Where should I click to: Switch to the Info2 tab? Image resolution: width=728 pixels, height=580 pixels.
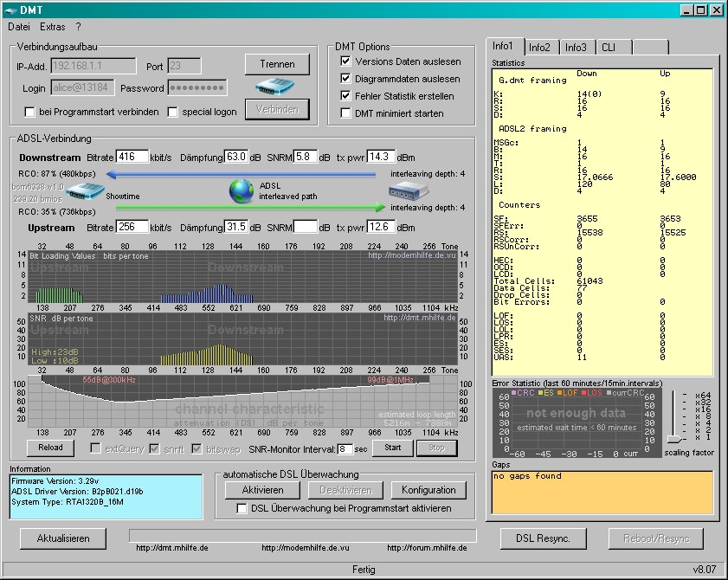[539, 48]
